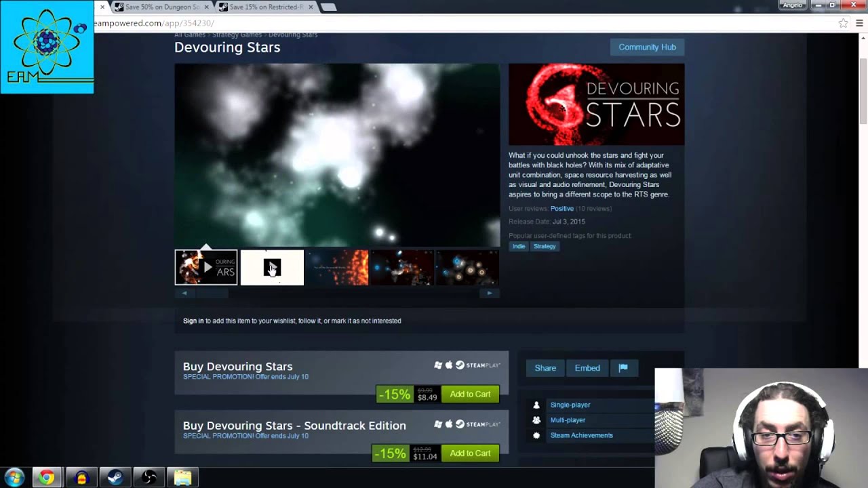Click the browser vertical scrollbar thumb

point(863,91)
